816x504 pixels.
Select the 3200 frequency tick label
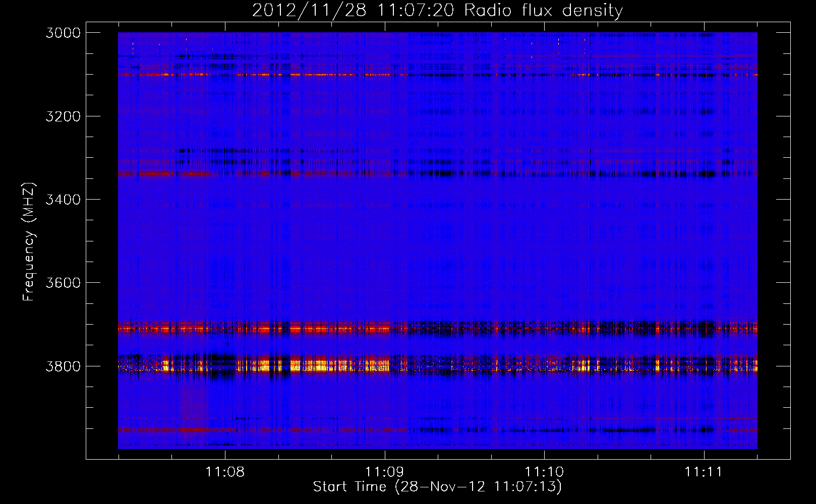[x=63, y=116]
